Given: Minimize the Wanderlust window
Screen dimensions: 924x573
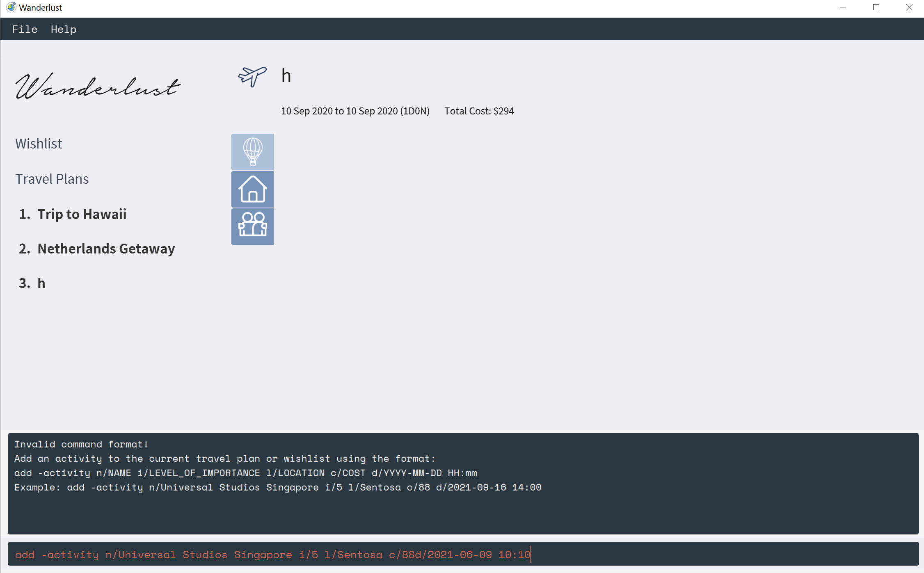Looking at the screenshot, I should pyautogui.click(x=843, y=7).
